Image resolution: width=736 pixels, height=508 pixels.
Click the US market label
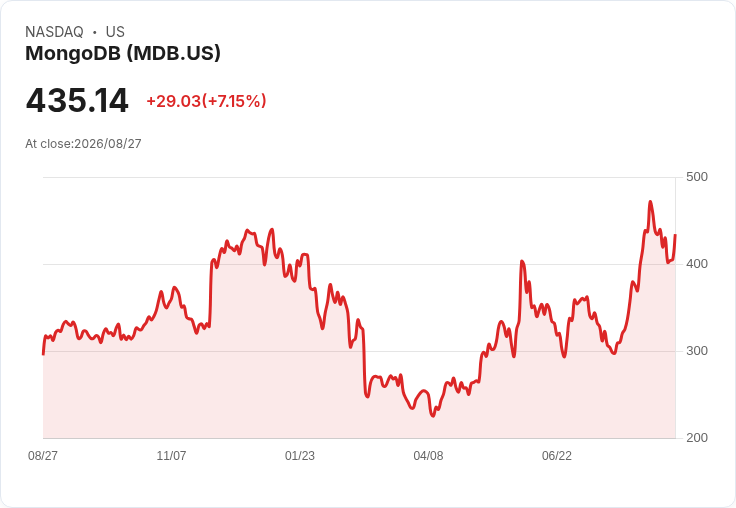click(115, 32)
